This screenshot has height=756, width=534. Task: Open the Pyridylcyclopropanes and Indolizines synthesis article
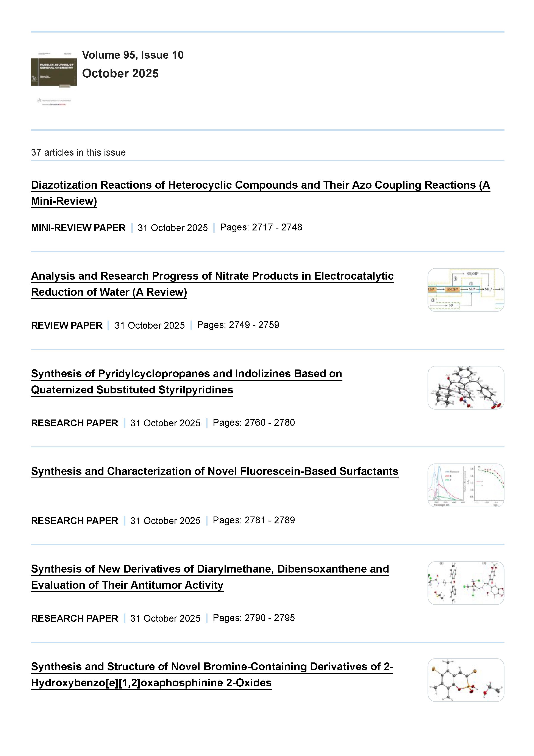coord(186,374)
